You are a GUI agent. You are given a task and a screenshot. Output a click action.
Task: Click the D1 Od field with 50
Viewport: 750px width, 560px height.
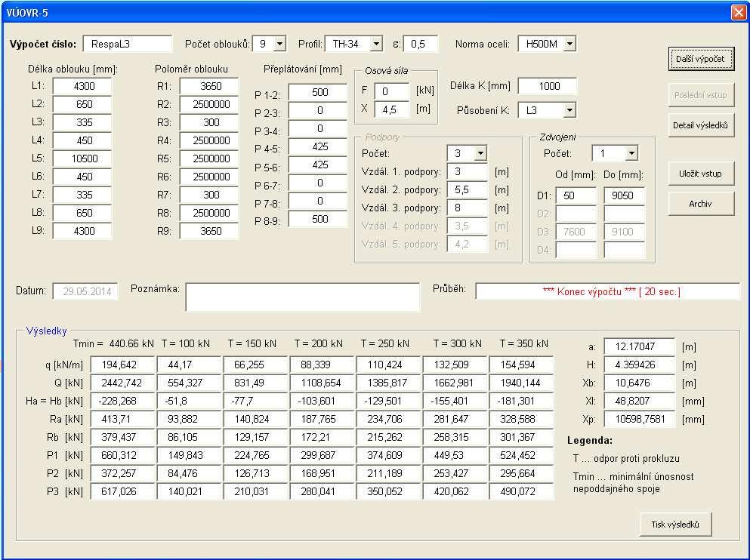[576, 195]
